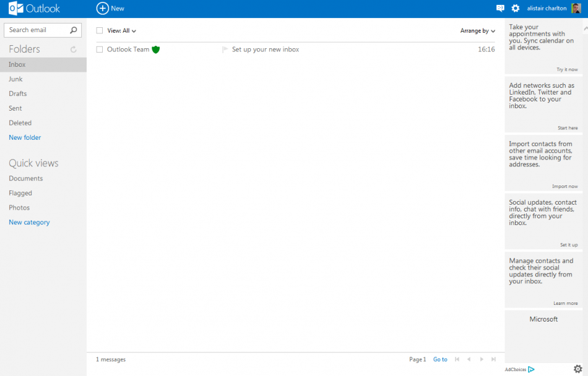Click the Microsoft ad label

click(x=543, y=319)
